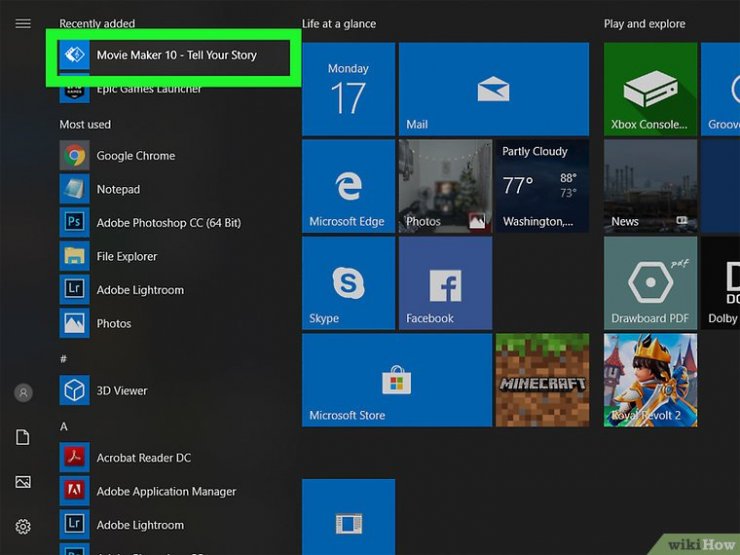Screen dimensions: 740x555
Task: Open the News tile
Action: pyautogui.click(x=650, y=186)
